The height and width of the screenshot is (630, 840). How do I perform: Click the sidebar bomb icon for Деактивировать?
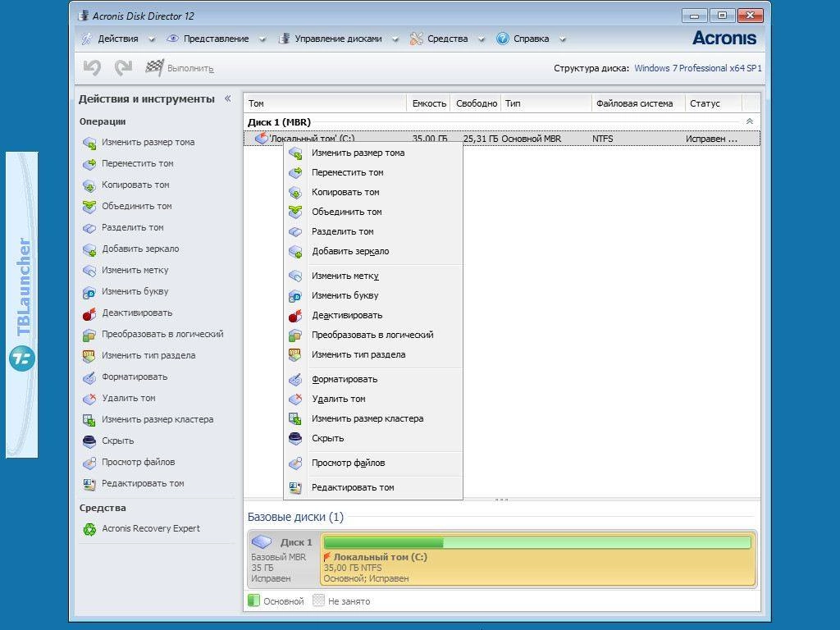89,313
